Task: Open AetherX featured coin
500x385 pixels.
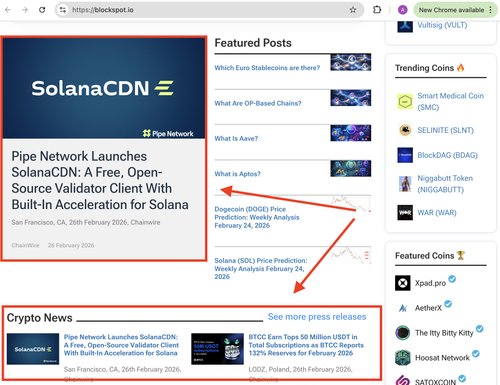Action: 428,308
